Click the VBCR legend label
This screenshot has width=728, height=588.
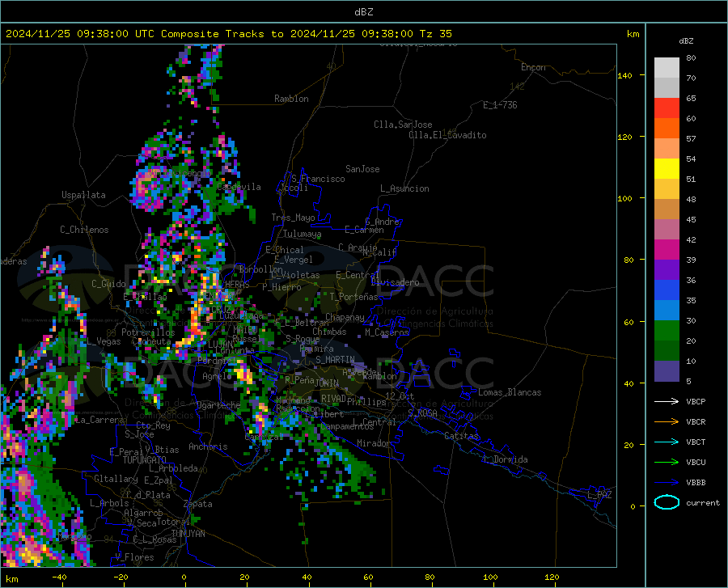pyautogui.click(x=696, y=421)
